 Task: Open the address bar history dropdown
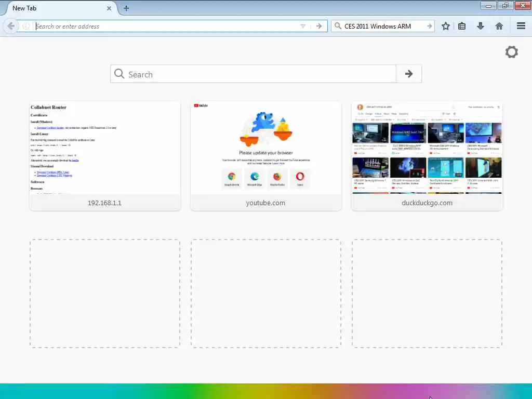click(303, 26)
